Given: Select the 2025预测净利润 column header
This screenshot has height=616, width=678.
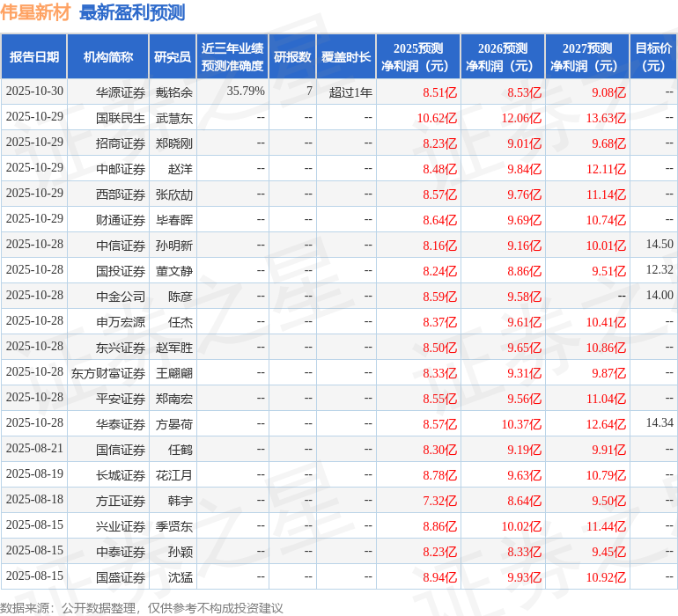Looking at the screenshot, I should tap(418, 57).
